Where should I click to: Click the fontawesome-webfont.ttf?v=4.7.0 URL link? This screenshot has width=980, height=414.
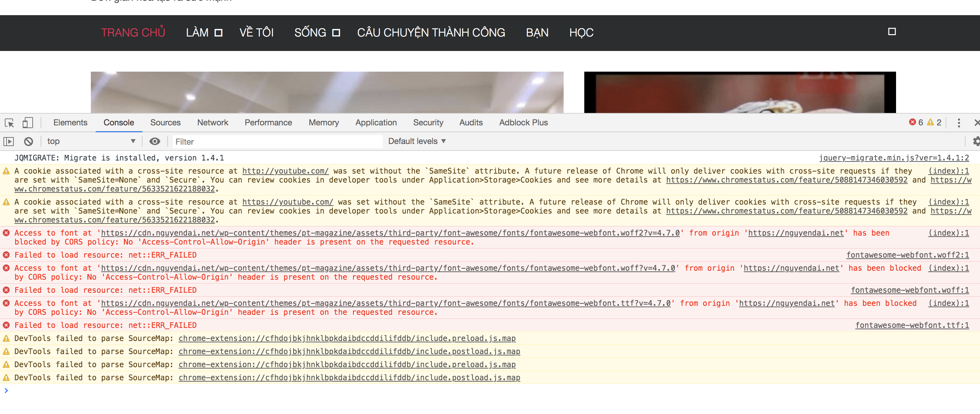click(x=386, y=303)
